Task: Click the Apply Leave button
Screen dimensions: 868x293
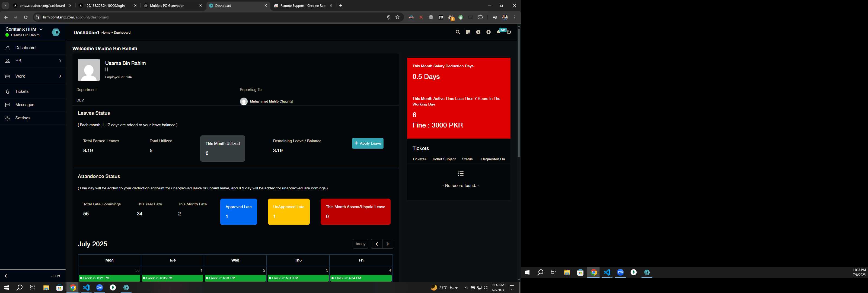Action: (x=368, y=143)
